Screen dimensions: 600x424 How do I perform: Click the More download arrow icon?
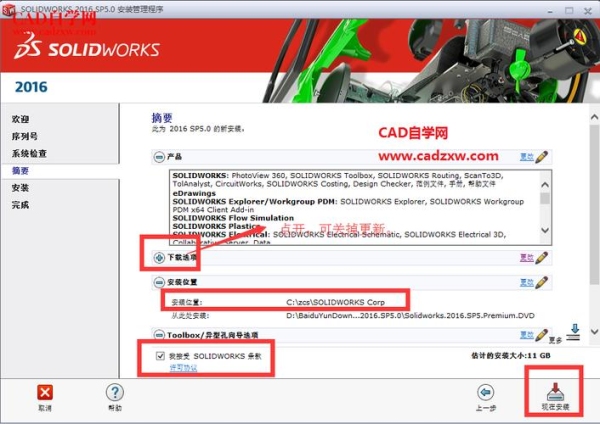click(574, 332)
